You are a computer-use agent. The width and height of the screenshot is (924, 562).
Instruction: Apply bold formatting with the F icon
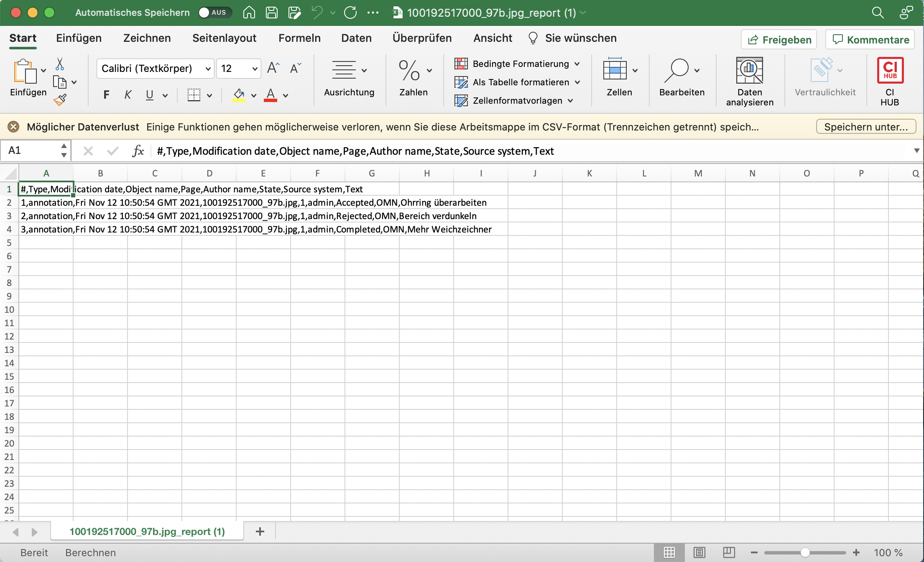tap(106, 95)
